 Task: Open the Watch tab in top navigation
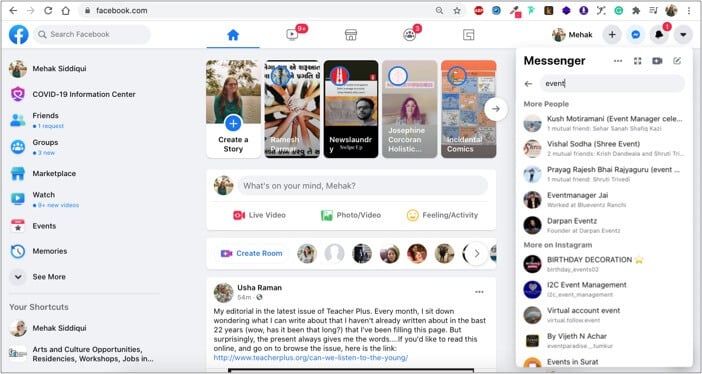[x=292, y=35]
